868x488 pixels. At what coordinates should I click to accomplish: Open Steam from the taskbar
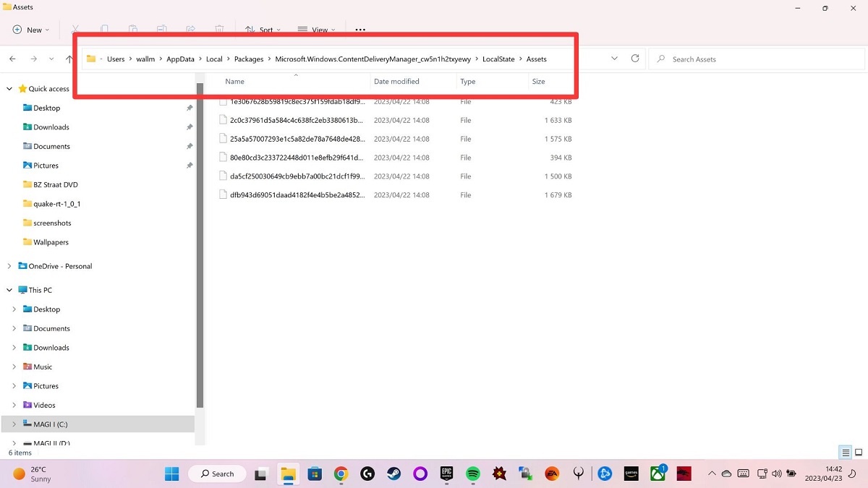click(394, 474)
